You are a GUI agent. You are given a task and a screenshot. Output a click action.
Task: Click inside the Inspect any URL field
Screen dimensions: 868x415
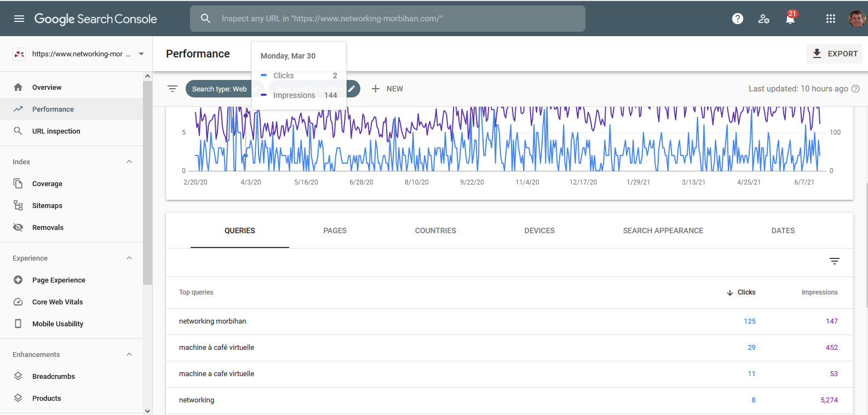387,19
